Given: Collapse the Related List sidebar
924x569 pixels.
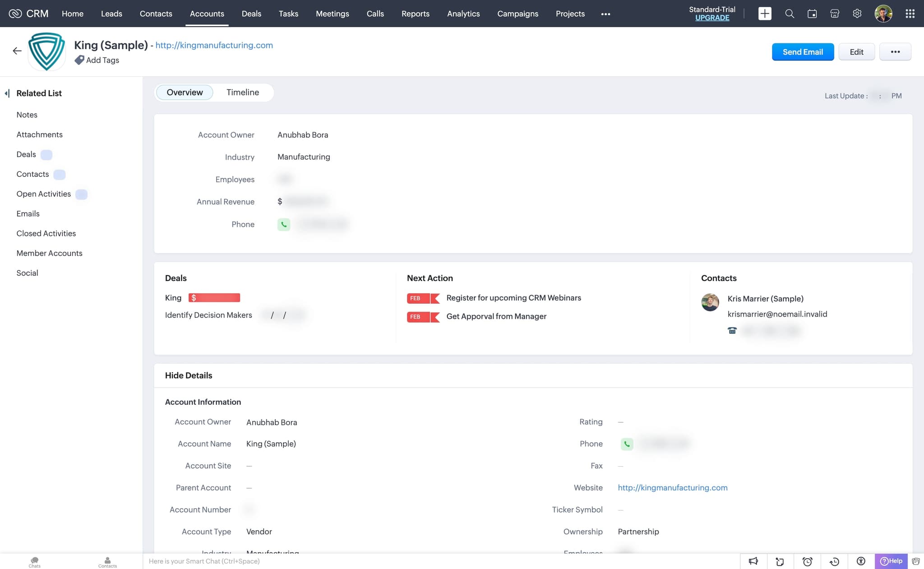Looking at the screenshot, I should pyautogui.click(x=7, y=93).
